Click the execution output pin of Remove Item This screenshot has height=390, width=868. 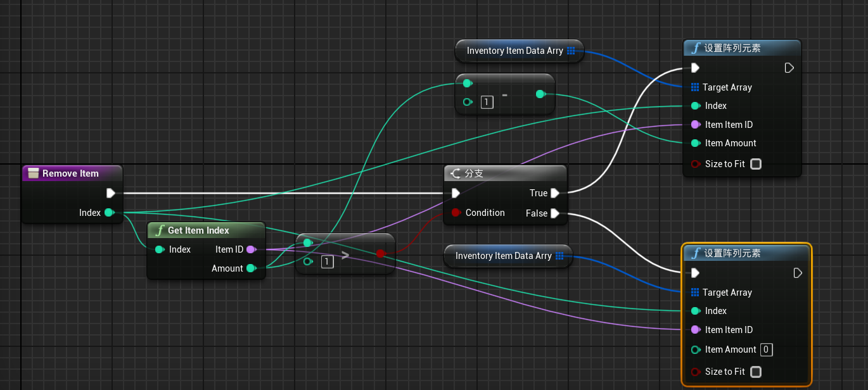(111, 193)
